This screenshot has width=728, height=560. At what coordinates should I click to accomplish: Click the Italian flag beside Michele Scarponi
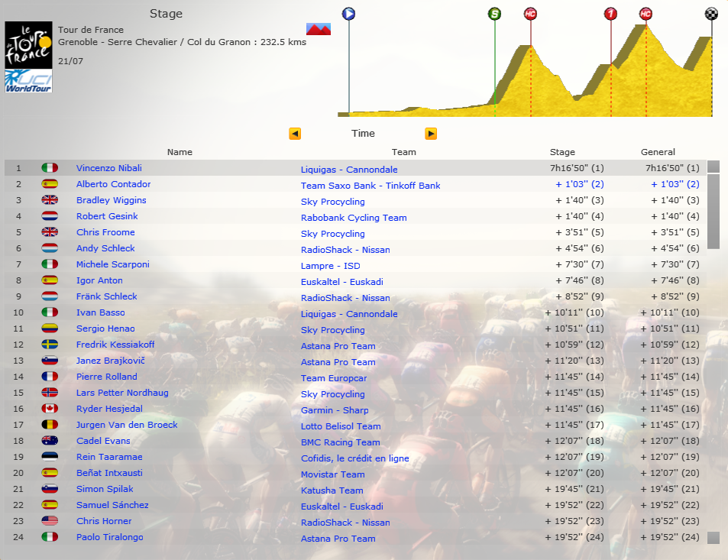pos(50,264)
